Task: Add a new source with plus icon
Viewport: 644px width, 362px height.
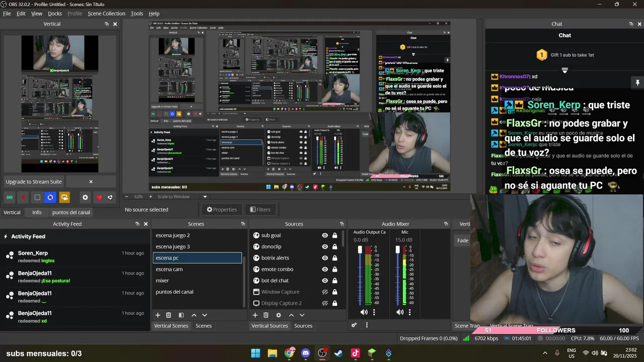Action: click(x=255, y=315)
